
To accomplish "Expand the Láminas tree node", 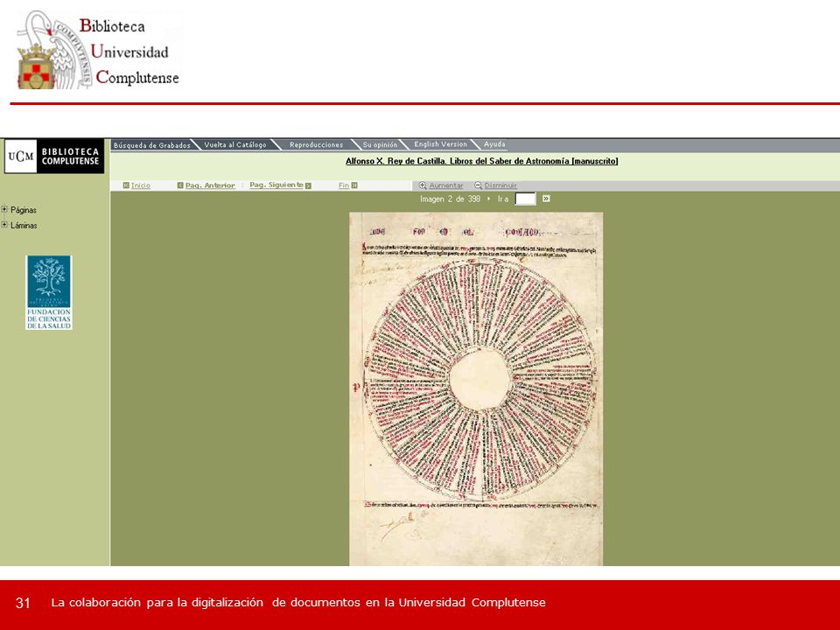I will click(4, 225).
